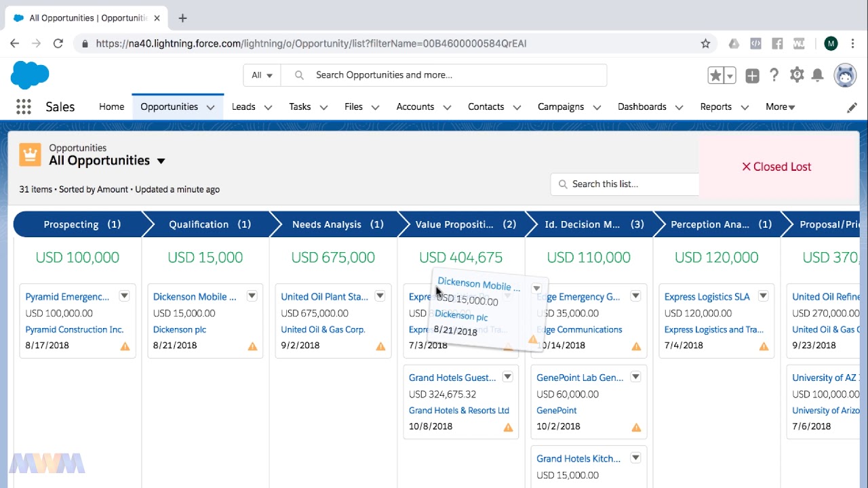Open the United Oil Plant opportunity link

pos(324,297)
